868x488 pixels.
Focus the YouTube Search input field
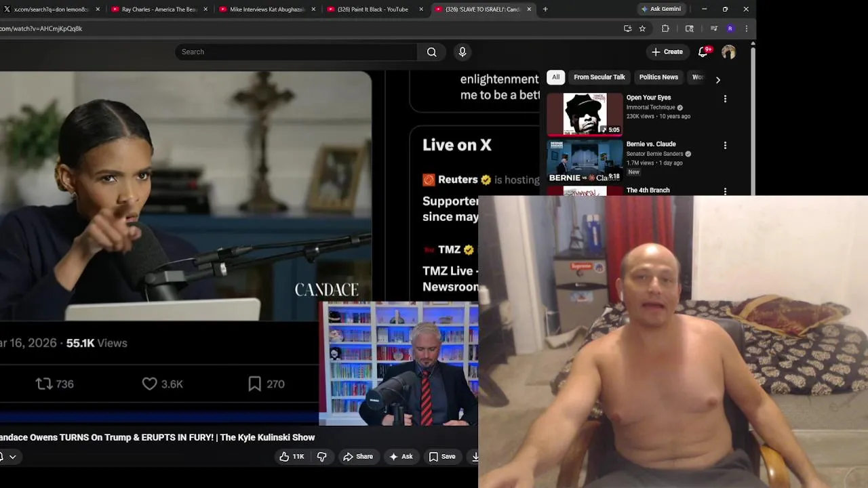point(297,52)
